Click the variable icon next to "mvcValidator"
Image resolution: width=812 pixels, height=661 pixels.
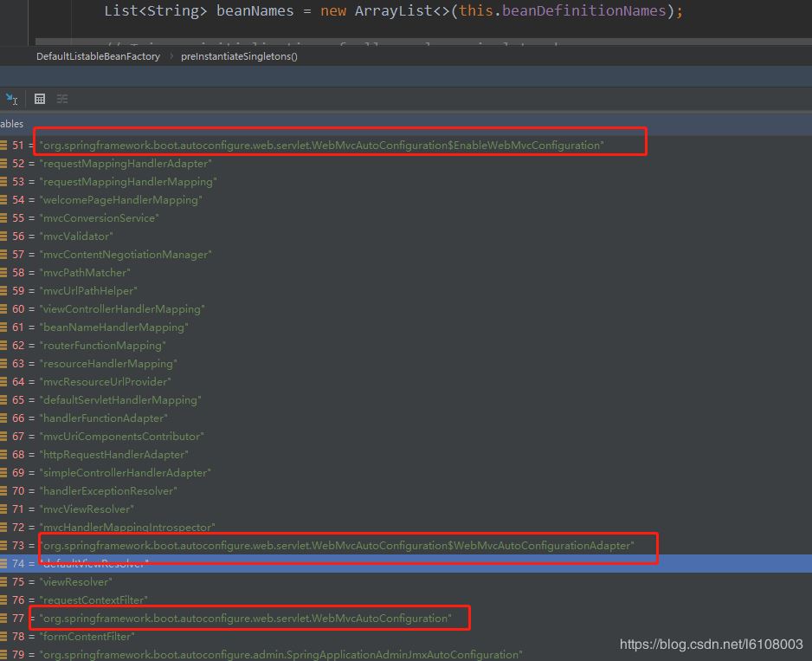[x=5, y=236]
